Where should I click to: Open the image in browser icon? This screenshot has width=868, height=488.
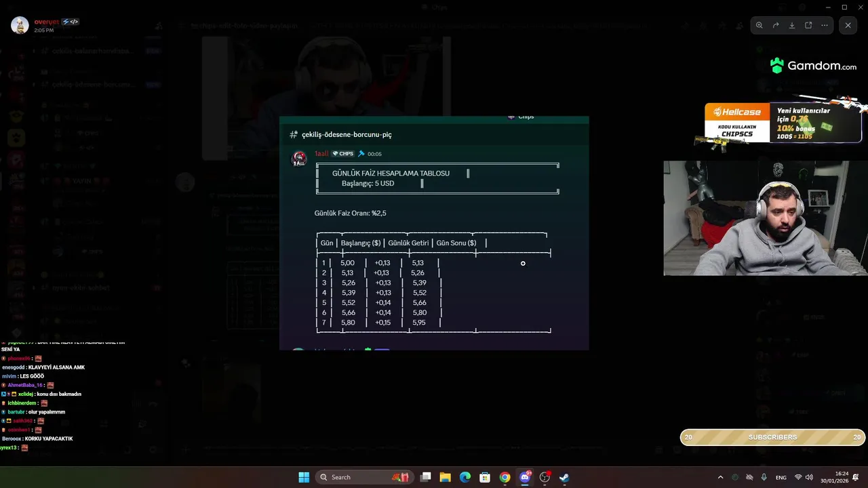pos(808,25)
